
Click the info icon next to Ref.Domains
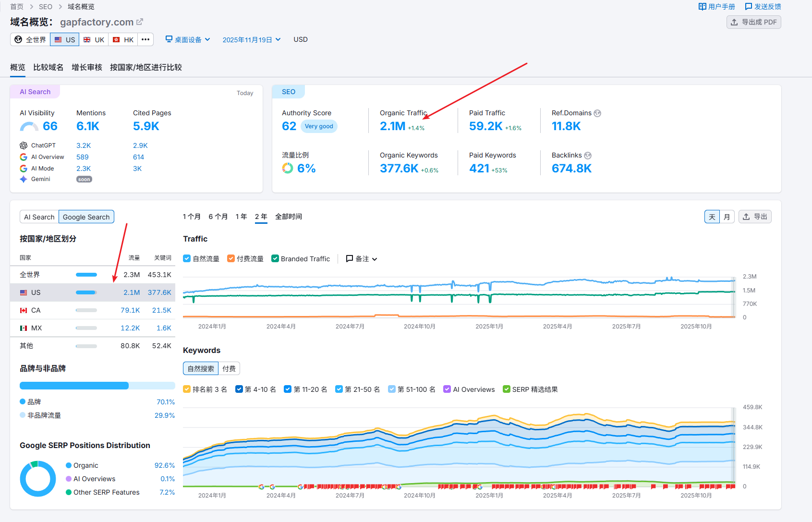[597, 113]
